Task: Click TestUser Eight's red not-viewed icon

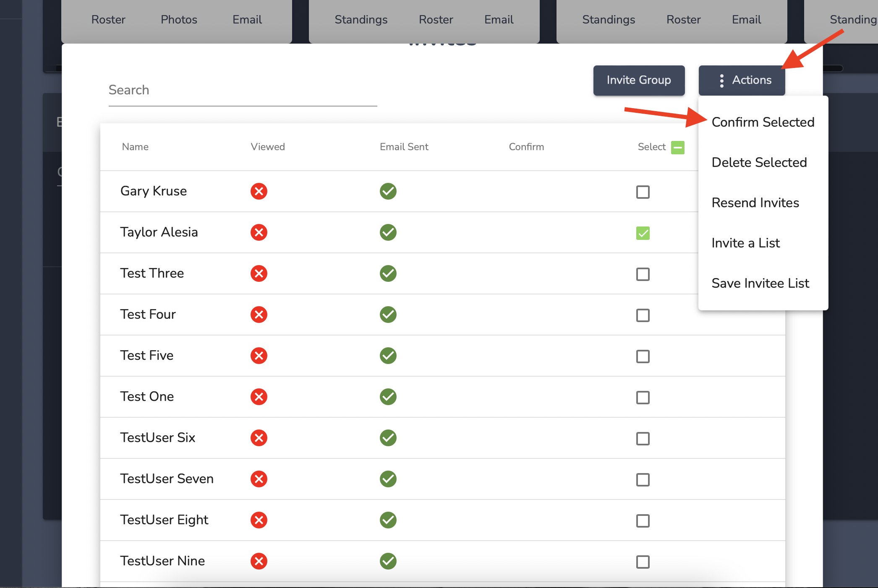Action: tap(259, 520)
